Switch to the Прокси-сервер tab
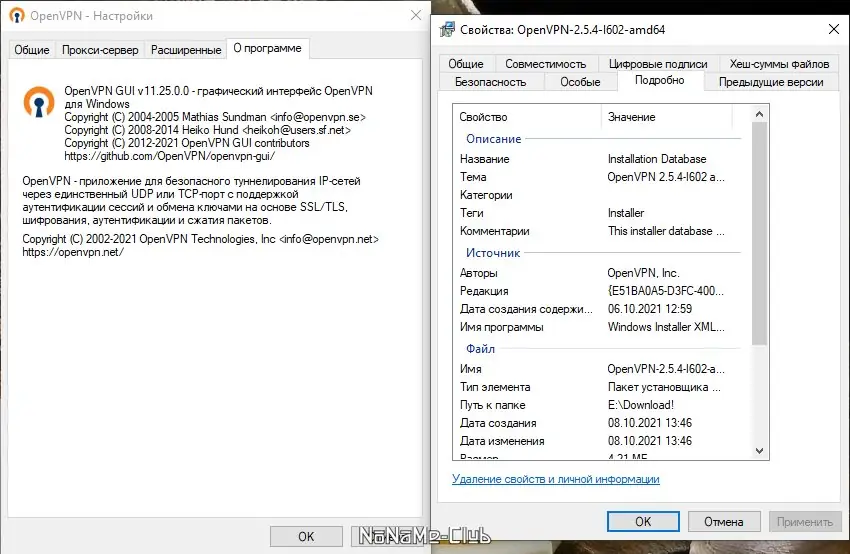The width and height of the screenshot is (850, 554). [x=100, y=50]
